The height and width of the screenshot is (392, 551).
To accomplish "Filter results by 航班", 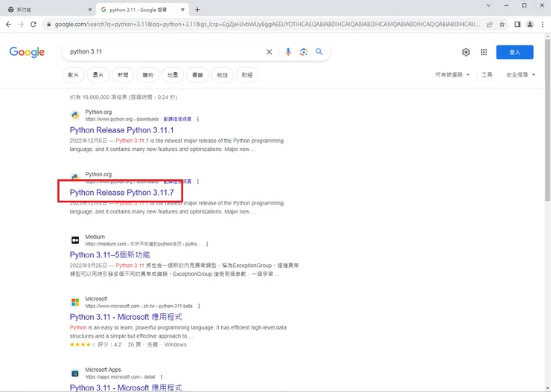I will click(222, 74).
